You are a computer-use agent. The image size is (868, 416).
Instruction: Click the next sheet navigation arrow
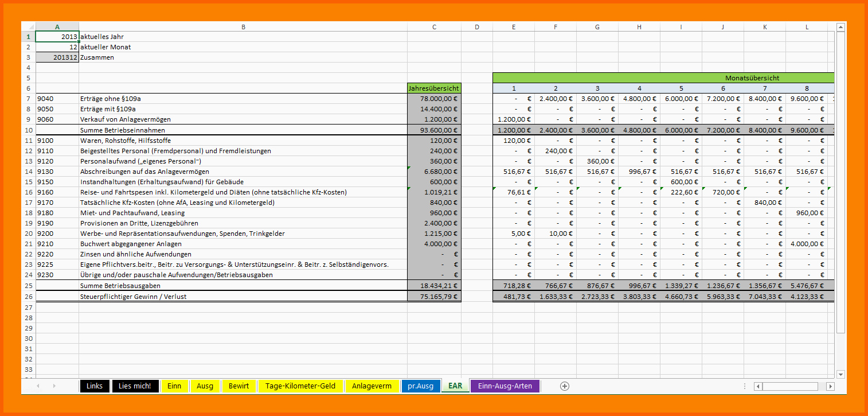pos(54,386)
